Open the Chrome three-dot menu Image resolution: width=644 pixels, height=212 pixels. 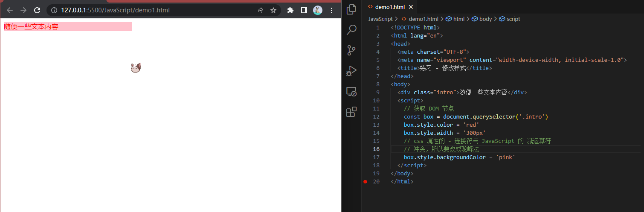(331, 10)
